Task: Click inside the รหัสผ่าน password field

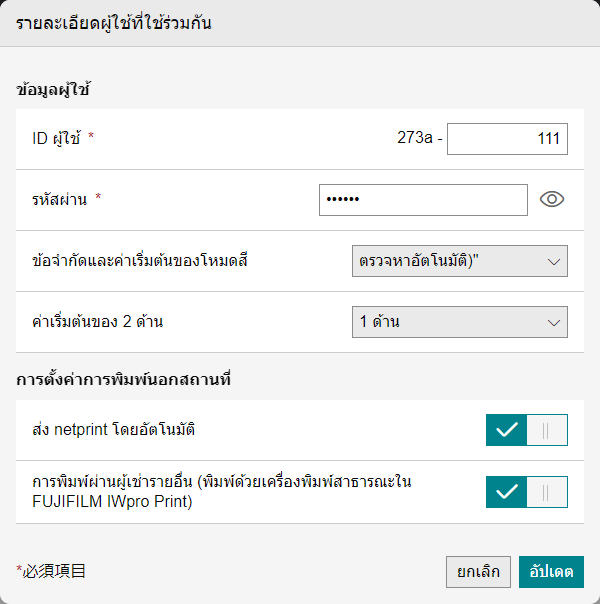Action: 423,200
